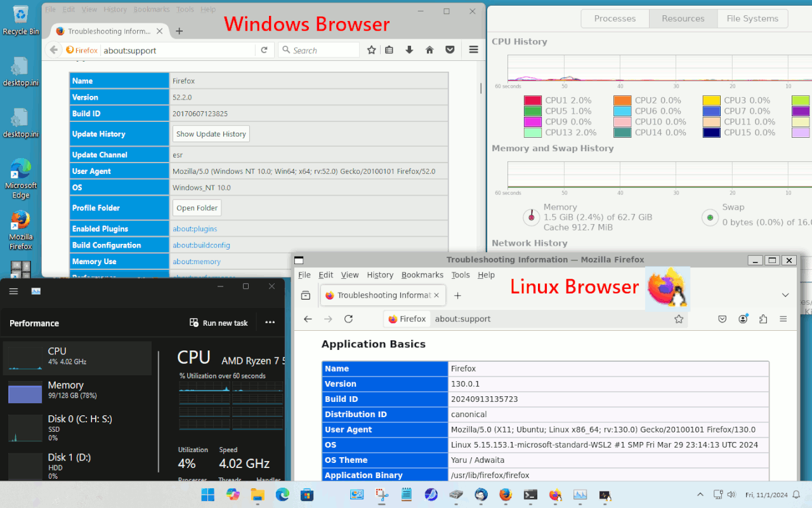Open View menu in Windows Firefox
812x508 pixels.
(89, 10)
